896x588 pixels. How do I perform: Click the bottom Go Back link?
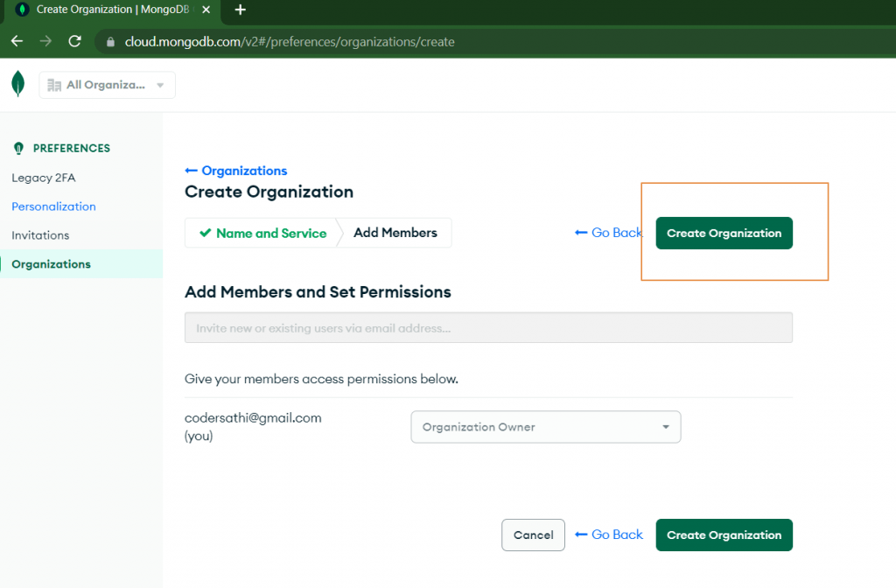[x=609, y=535]
